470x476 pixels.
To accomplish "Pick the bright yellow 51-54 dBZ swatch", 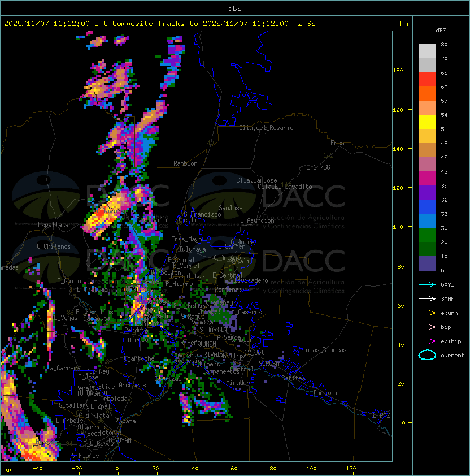I will (x=427, y=122).
